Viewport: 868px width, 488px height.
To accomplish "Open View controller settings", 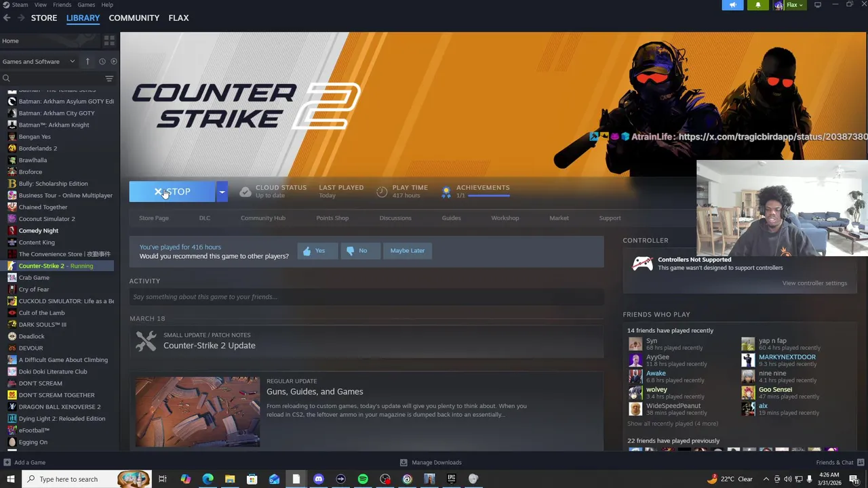I will pyautogui.click(x=814, y=283).
